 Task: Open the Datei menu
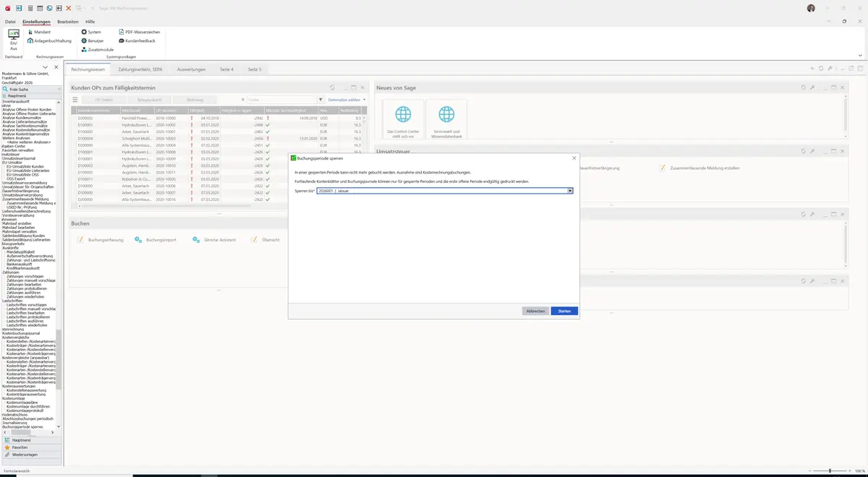[10, 22]
